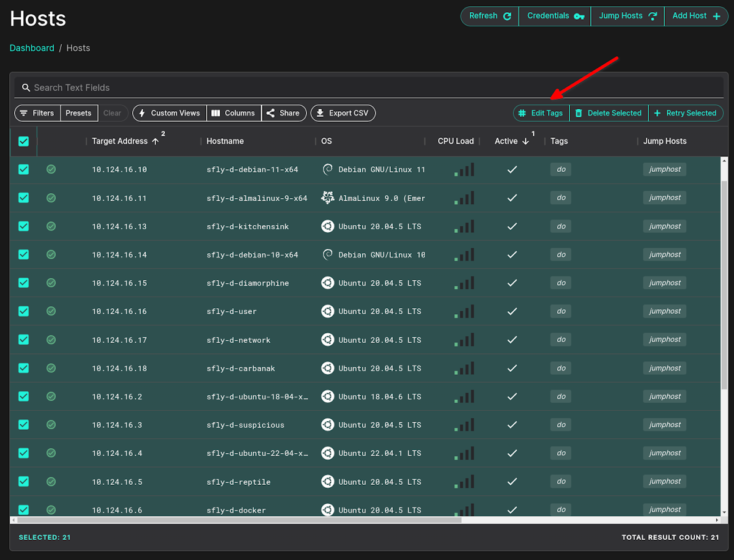Click the Add Host button
Image resolution: width=734 pixels, height=560 pixels.
point(695,15)
